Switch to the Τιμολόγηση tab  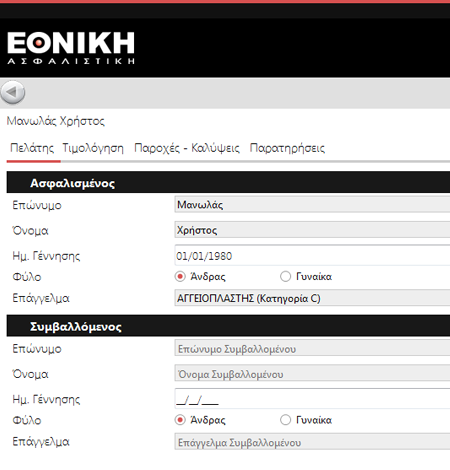tap(93, 148)
